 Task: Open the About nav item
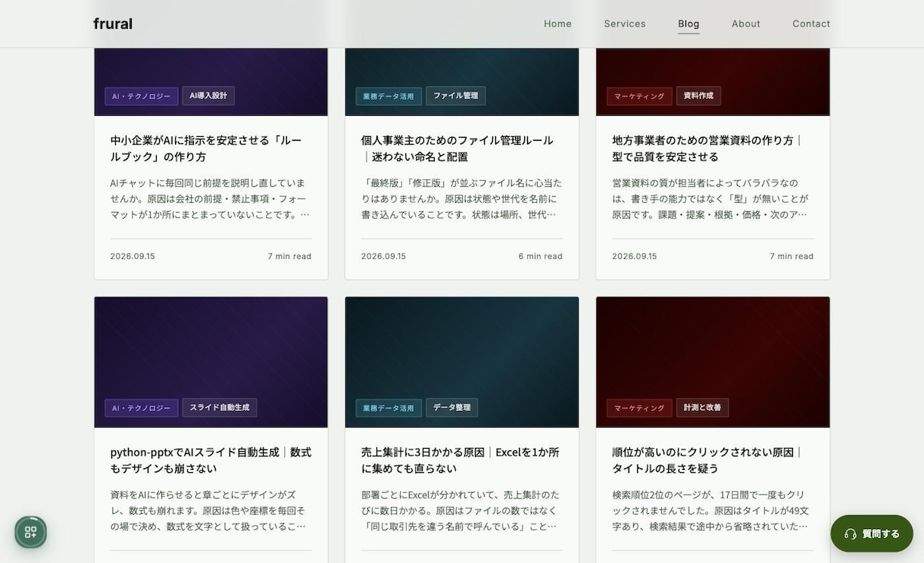tap(746, 23)
